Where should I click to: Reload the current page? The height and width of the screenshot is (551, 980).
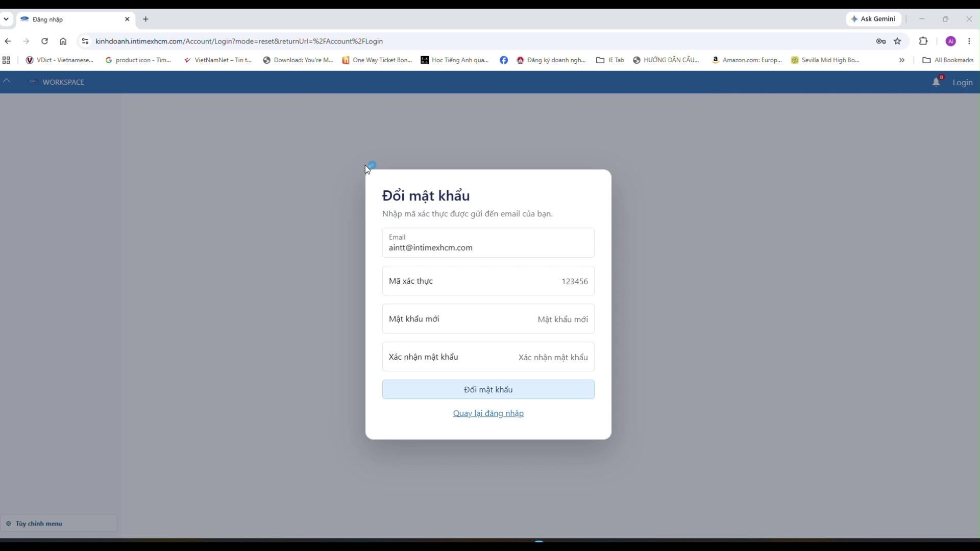pyautogui.click(x=45, y=41)
